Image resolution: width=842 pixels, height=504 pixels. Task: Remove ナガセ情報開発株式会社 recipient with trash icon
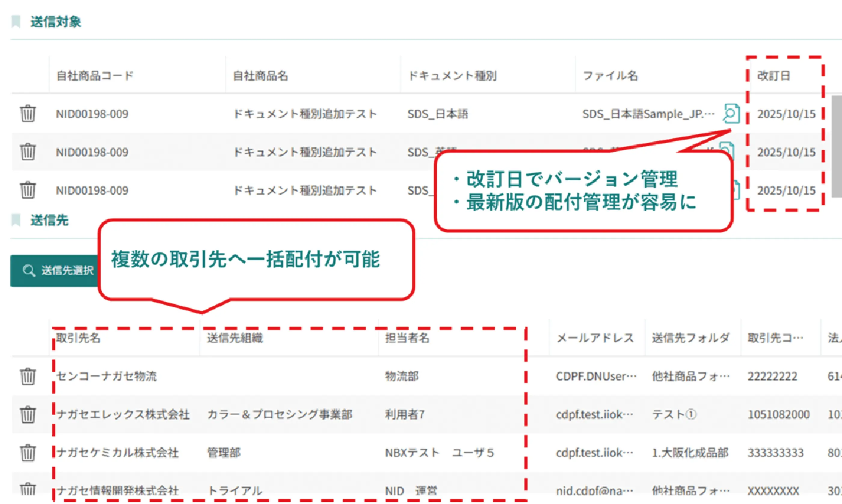point(28,489)
